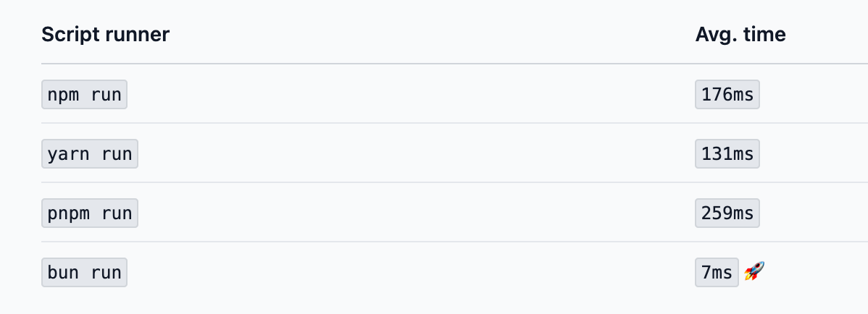Click empty space between the column headers
868x314 pixels.
pyautogui.click(x=427, y=34)
